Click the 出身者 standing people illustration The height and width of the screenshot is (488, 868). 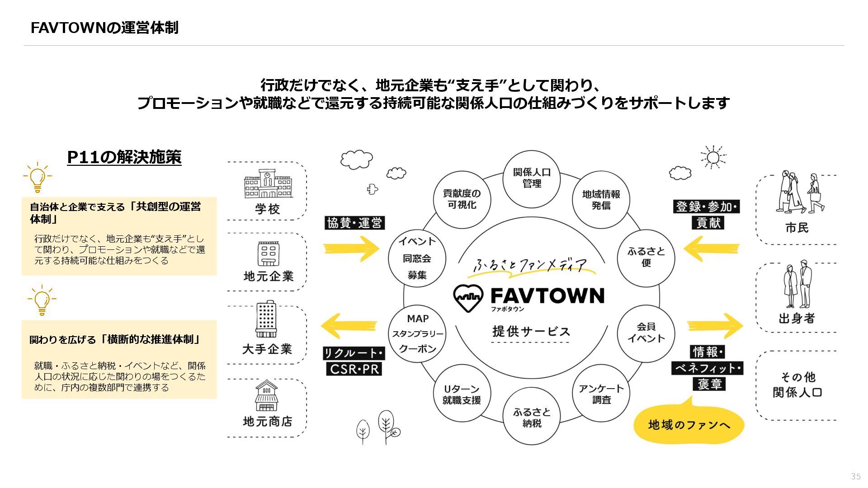tap(797, 284)
